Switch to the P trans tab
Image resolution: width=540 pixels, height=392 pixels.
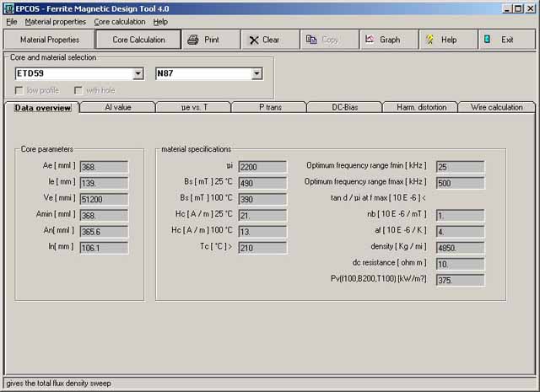pyautogui.click(x=270, y=107)
